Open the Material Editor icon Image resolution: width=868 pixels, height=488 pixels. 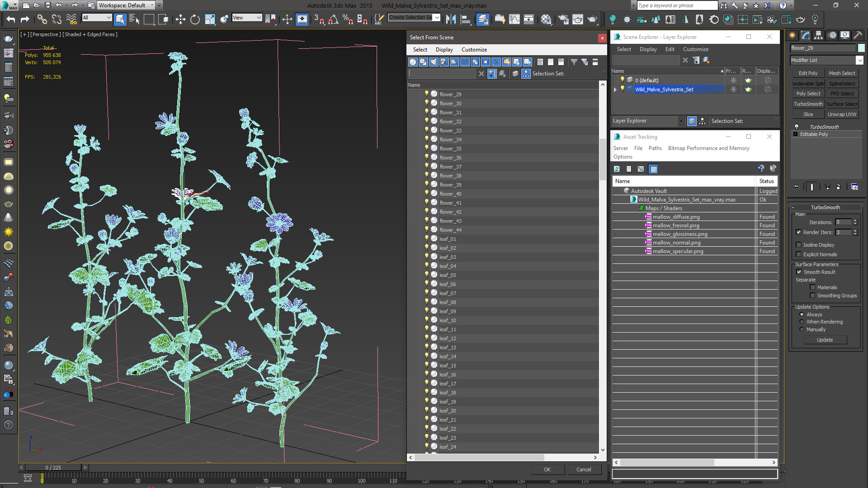[x=546, y=19]
